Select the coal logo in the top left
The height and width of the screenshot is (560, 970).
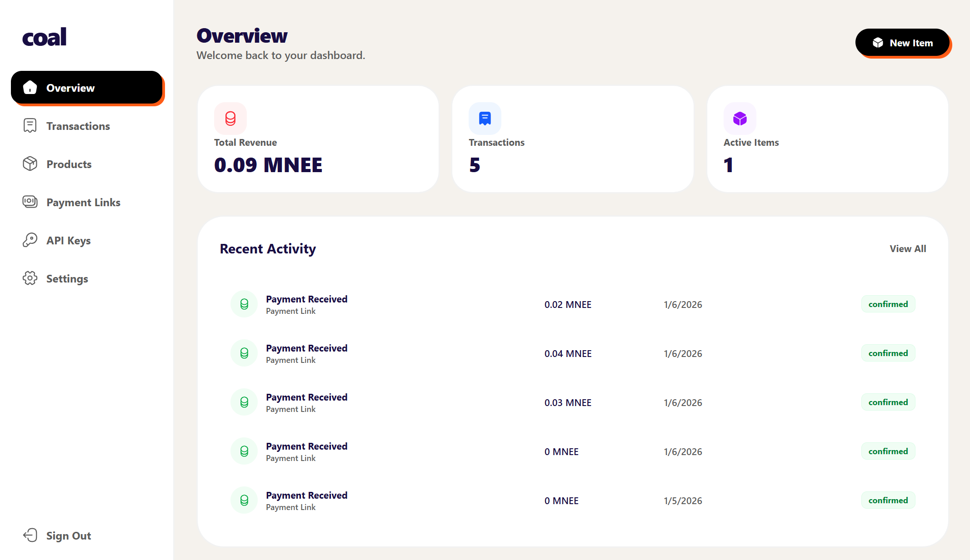pyautogui.click(x=44, y=37)
